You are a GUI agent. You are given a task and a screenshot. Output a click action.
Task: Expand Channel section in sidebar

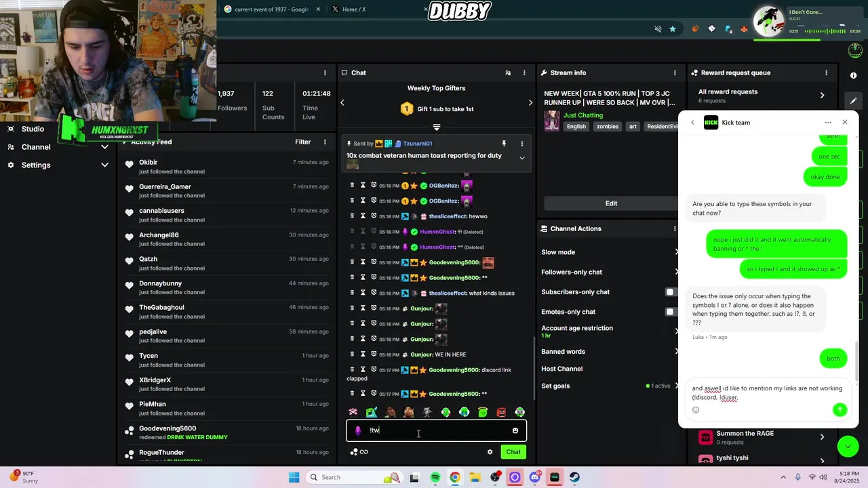tap(105, 147)
